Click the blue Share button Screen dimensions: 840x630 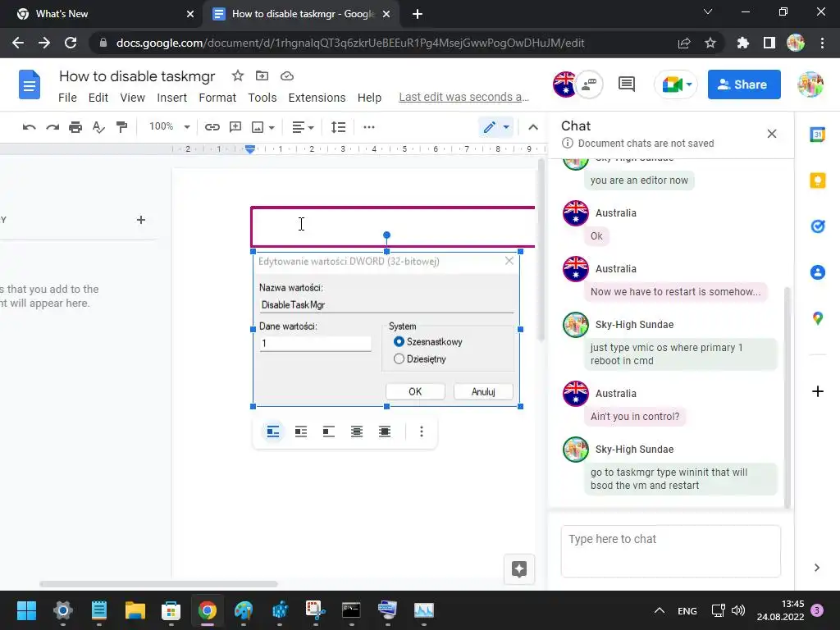[744, 84]
